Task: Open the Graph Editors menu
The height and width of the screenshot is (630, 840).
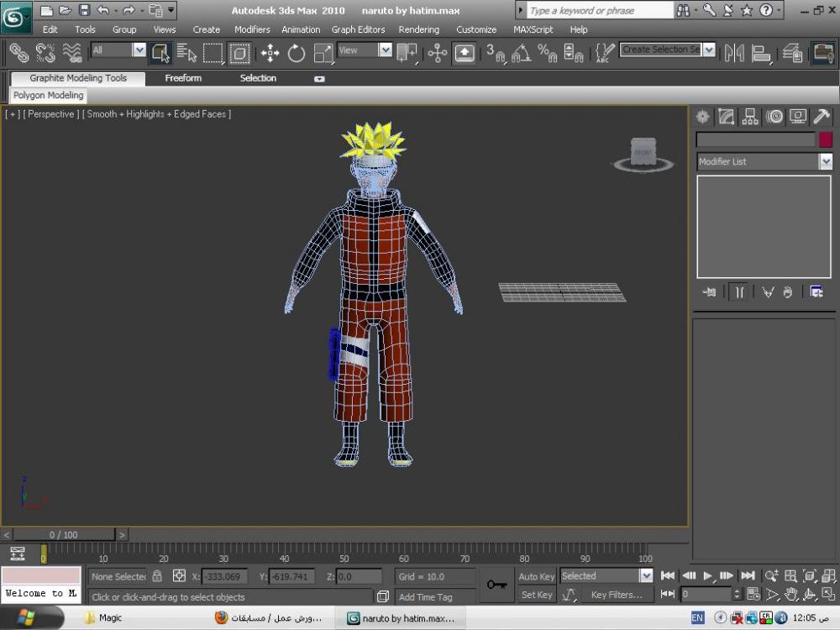Action: [x=358, y=29]
